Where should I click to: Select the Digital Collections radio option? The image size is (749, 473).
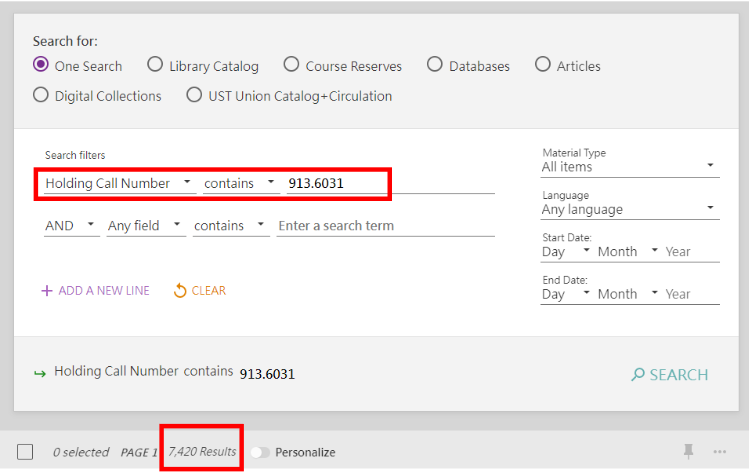click(41, 95)
